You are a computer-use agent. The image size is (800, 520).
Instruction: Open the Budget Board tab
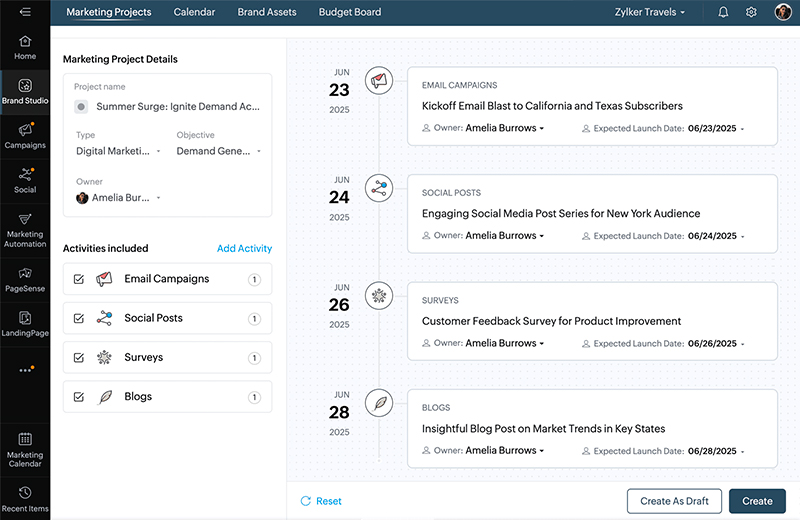[x=350, y=13]
